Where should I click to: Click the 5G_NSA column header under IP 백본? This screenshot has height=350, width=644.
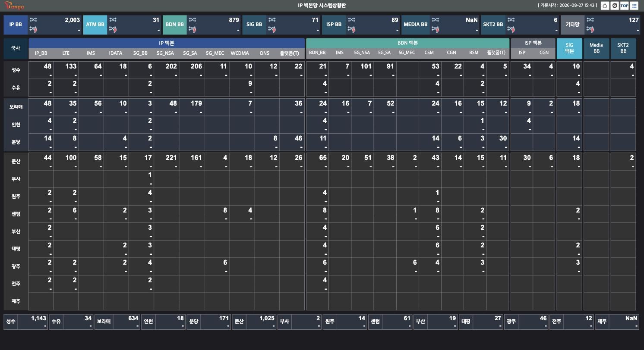164,53
